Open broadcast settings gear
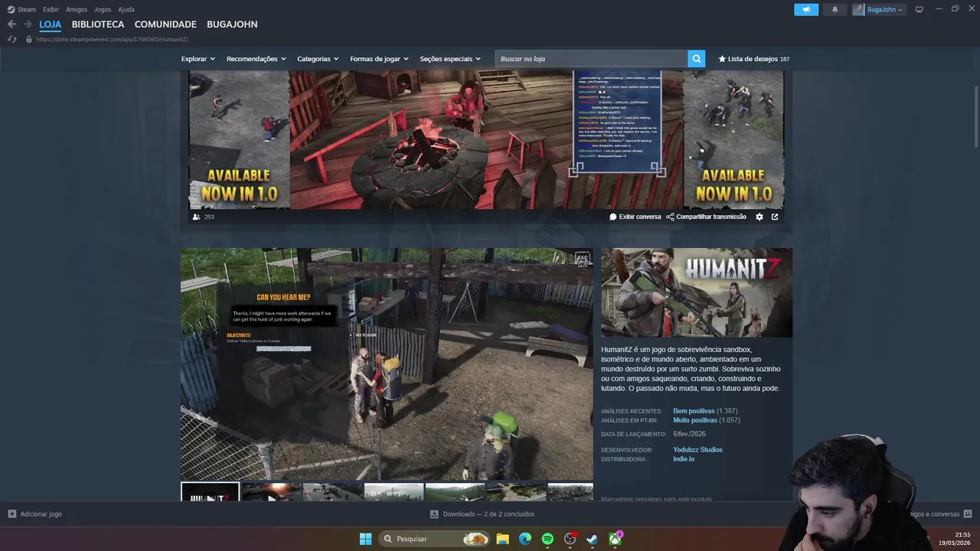This screenshot has width=980, height=551. coord(759,217)
